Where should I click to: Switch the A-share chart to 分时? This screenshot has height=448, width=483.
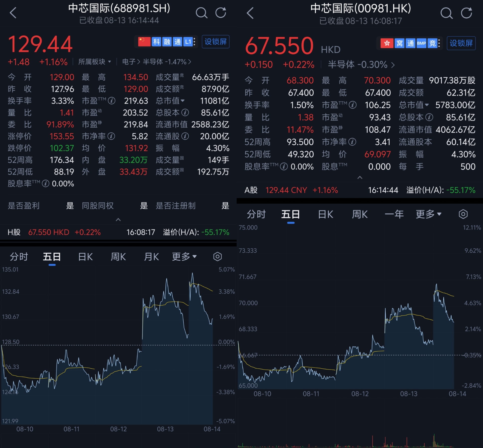click(19, 256)
